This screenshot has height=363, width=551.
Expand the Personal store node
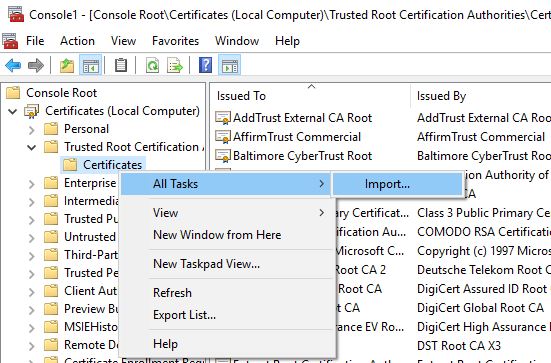click(x=32, y=130)
